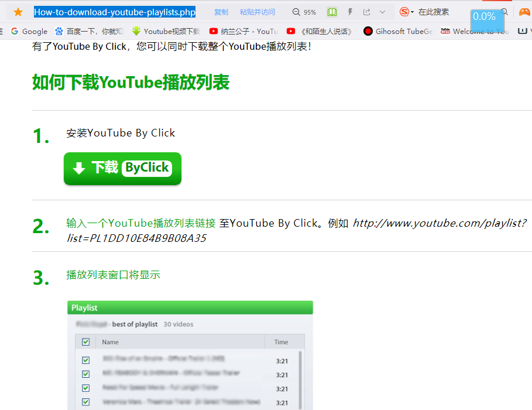Open the 百度一下 bookmark
Viewport: 532px width, 410px height.
tap(89, 31)
